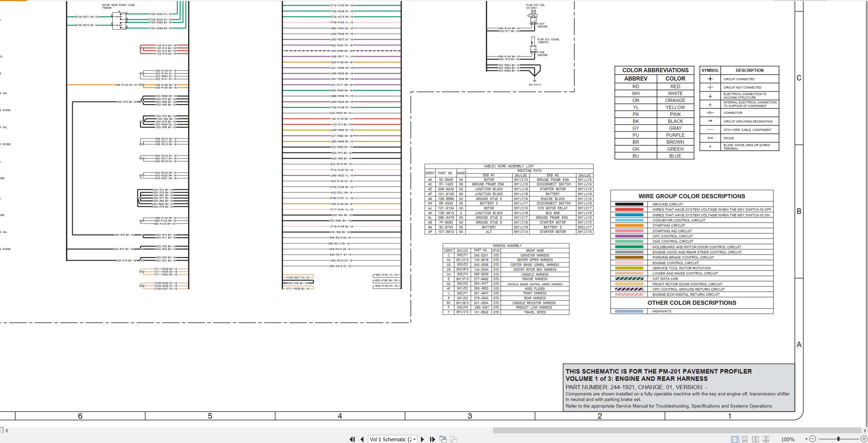Switch to single page view
The image size is (868, 443).
(735, 439)
